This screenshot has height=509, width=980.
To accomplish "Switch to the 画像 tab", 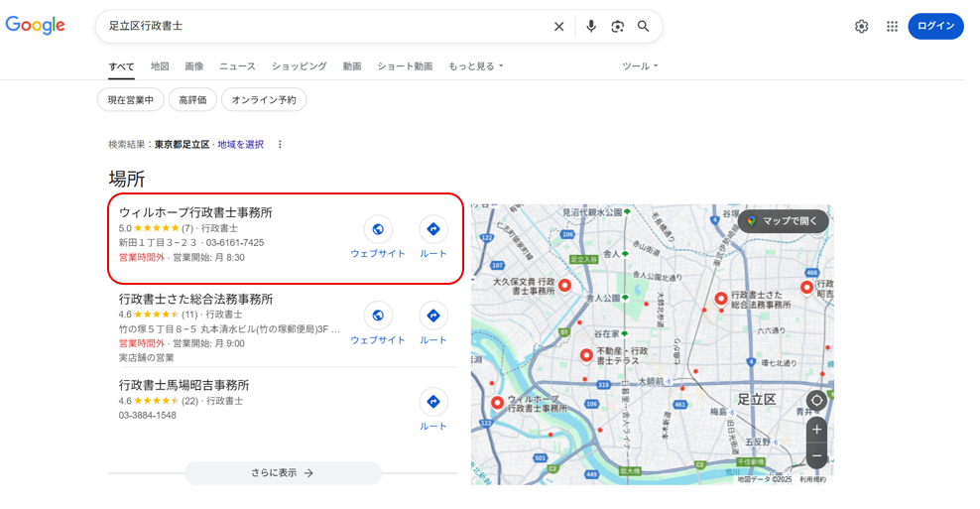I will (x=194, y=66).
